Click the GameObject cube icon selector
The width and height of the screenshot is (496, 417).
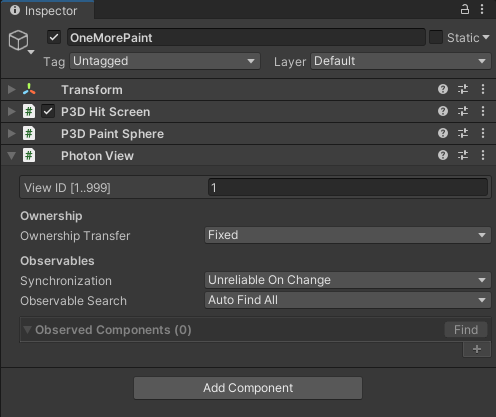click(21, 41)
